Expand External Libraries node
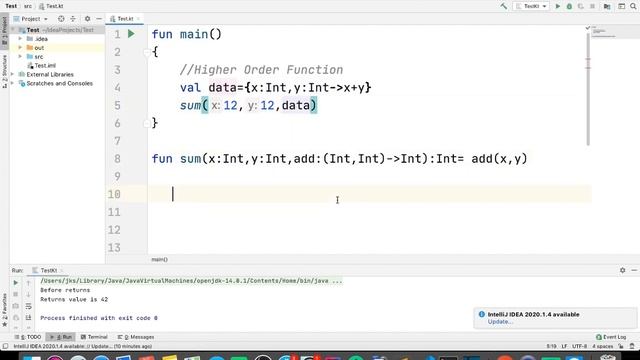The width and height of the screenshot is (640, 360). tap(13, 74)
